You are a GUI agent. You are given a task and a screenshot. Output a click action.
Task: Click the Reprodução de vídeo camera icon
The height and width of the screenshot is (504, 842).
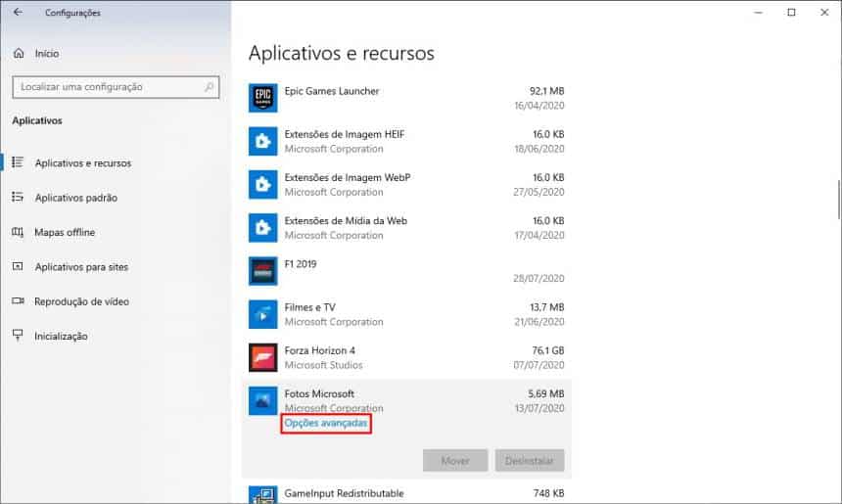18,301
